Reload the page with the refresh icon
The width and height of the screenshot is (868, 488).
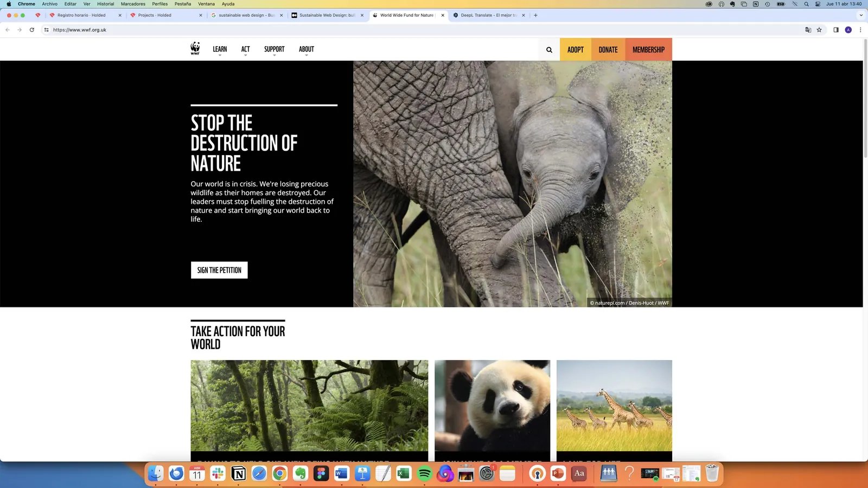coord(32,30)
